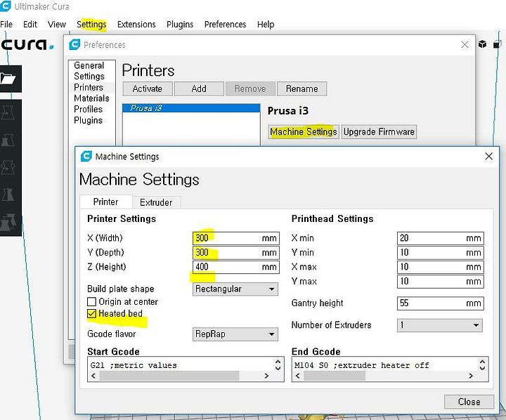Open the Preferences menu
Image resolution: width=506 pixels, height=420 pixels.
(225, 24)
